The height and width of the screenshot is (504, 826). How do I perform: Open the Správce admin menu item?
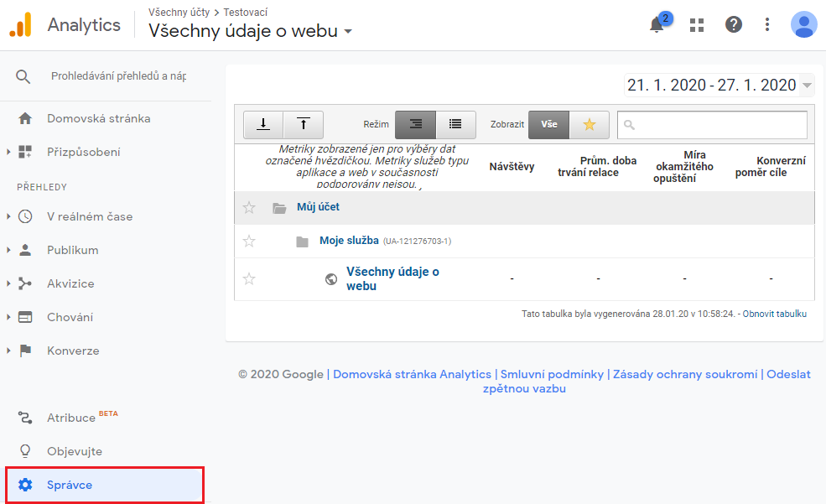pos(105,485)
